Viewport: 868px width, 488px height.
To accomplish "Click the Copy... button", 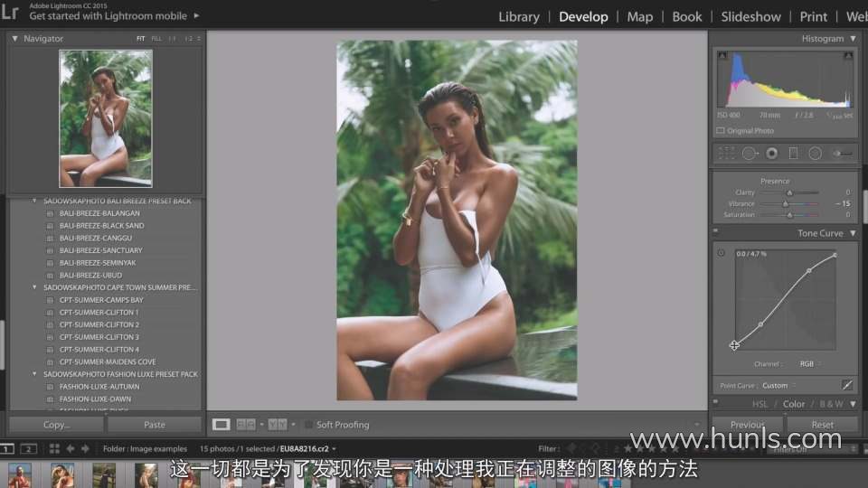I will coord(56,425).
